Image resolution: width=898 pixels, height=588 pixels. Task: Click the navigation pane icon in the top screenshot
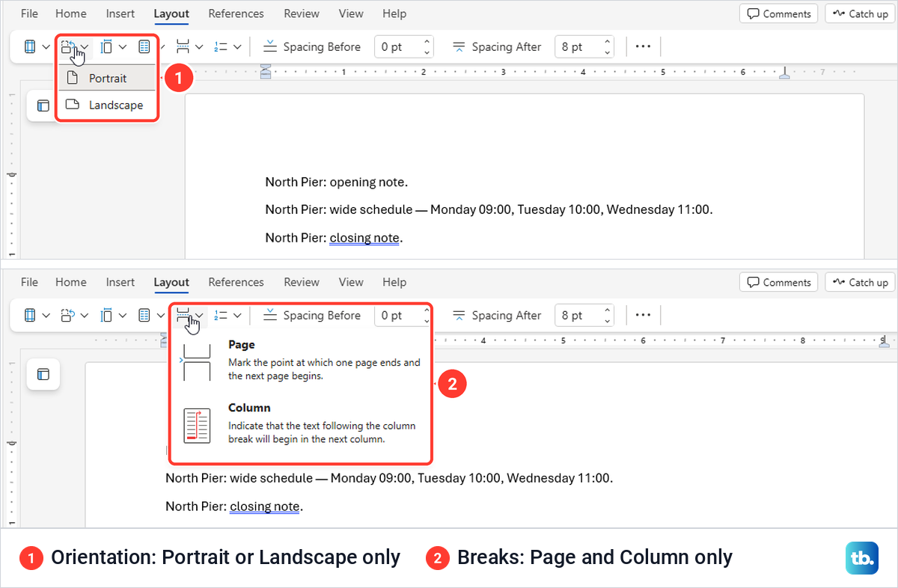coord(43,105)
